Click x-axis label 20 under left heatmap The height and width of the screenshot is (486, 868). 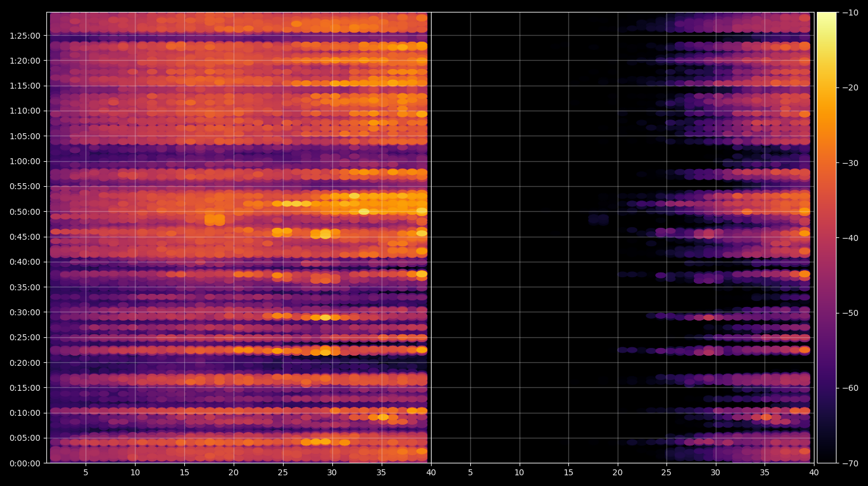(x=234, y=473)
